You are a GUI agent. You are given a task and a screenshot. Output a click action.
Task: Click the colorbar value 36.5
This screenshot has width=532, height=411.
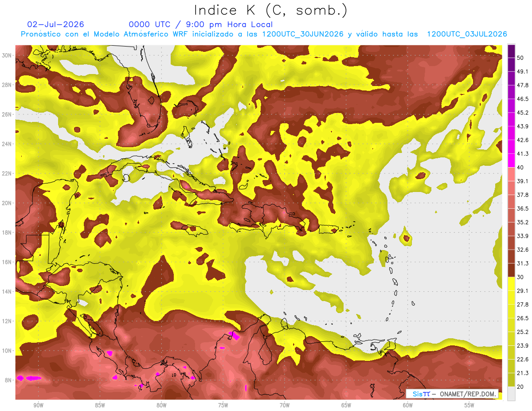coord(522,208)
